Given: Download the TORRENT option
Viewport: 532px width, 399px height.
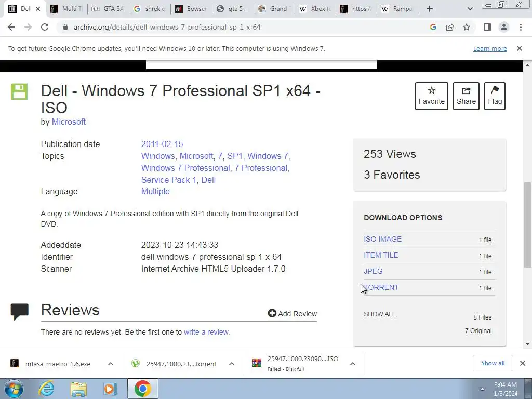Looking at the screenshot, I should point(381,287).
